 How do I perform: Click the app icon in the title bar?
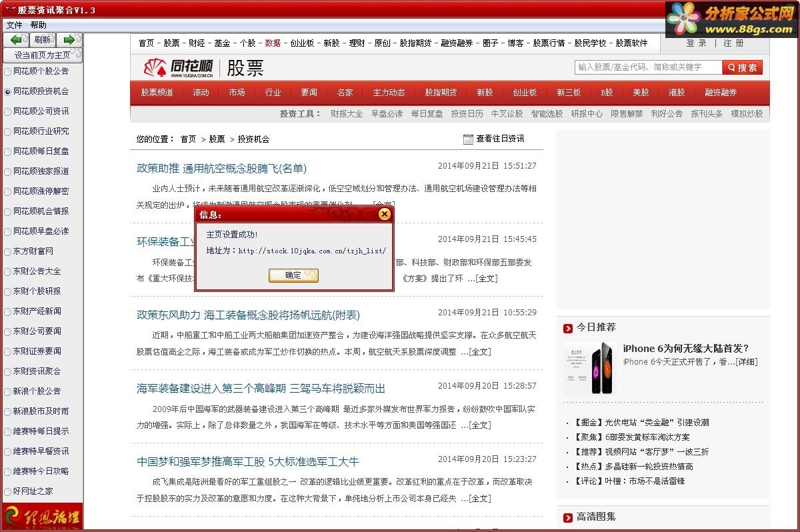(9, 10)
